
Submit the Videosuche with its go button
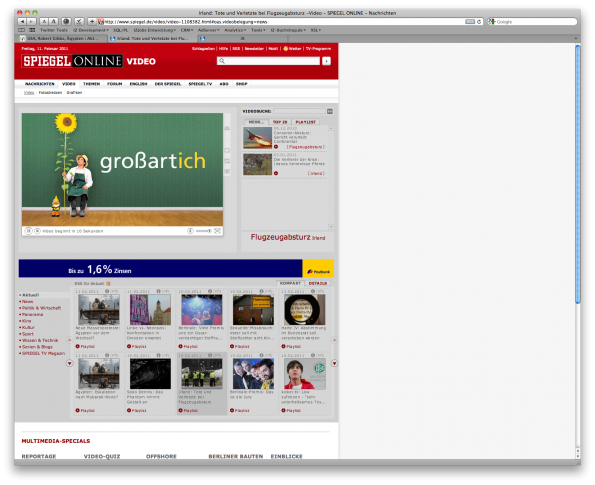point(330,111)
